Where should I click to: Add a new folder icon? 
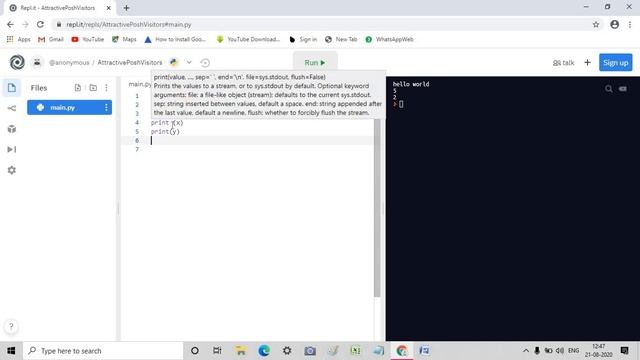93,88
